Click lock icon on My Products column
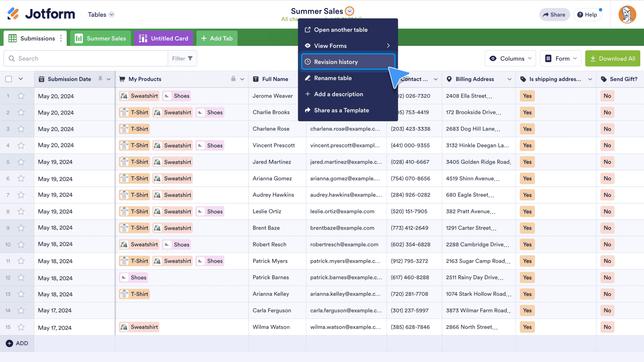 pos(233,79)
